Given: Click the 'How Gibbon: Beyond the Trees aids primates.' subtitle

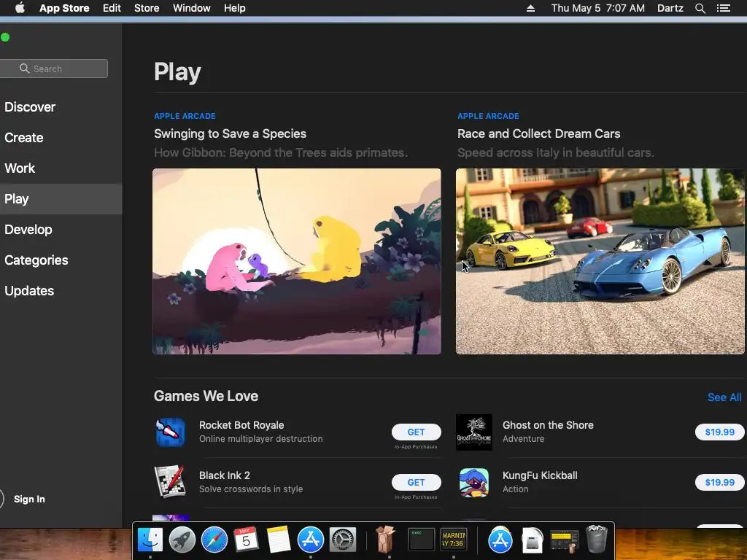Looking at the screenshot, I should [281, 153].
